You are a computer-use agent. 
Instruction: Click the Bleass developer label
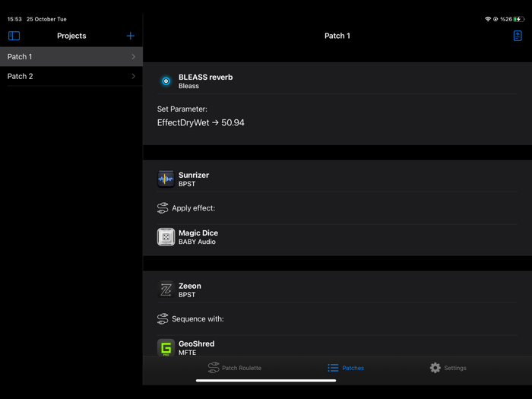click(188, 86)
